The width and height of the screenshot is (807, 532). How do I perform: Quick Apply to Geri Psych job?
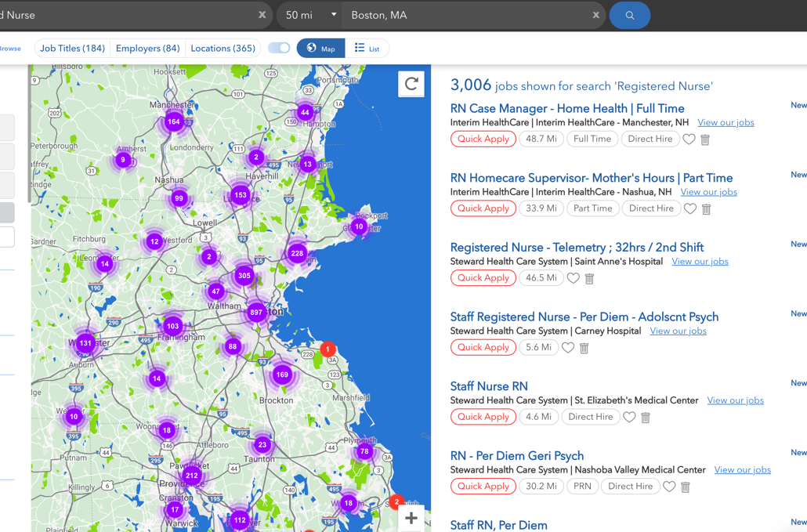click(483, 487)
